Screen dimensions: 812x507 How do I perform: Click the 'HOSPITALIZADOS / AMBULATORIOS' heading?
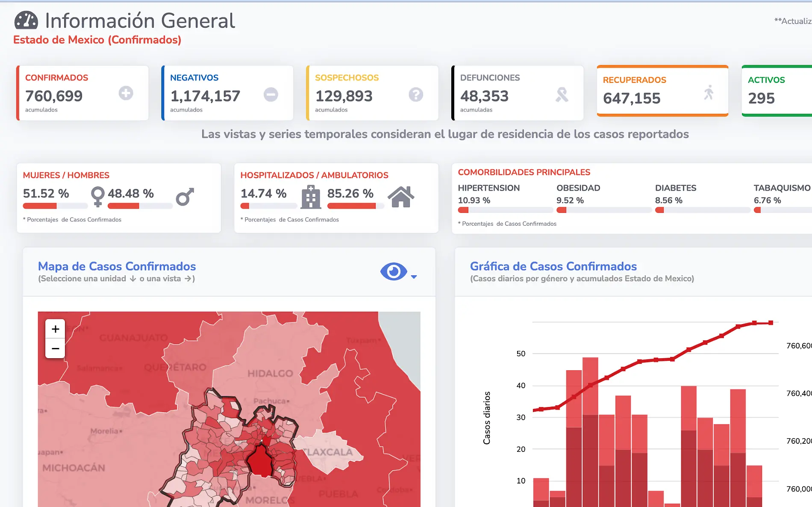coord(315,175)
